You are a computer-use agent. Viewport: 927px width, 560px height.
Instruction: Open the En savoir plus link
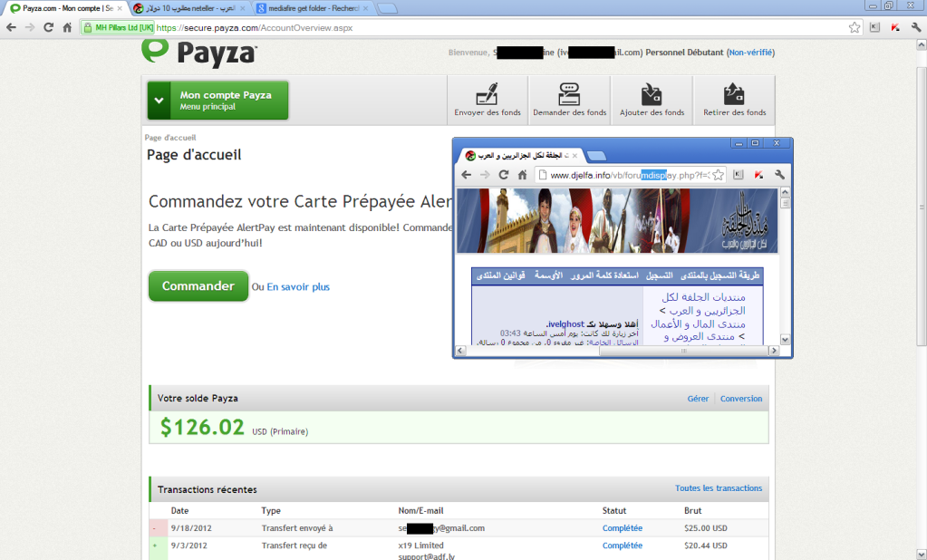point(298,287)
